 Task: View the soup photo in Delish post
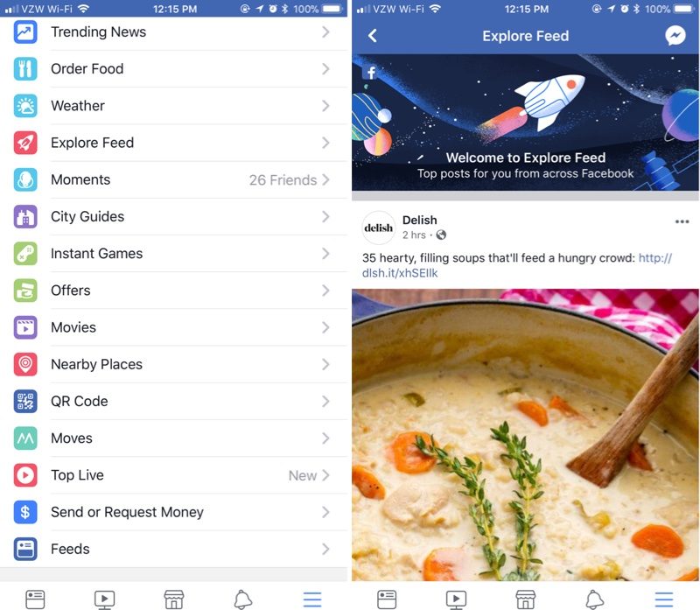[526, 434]
